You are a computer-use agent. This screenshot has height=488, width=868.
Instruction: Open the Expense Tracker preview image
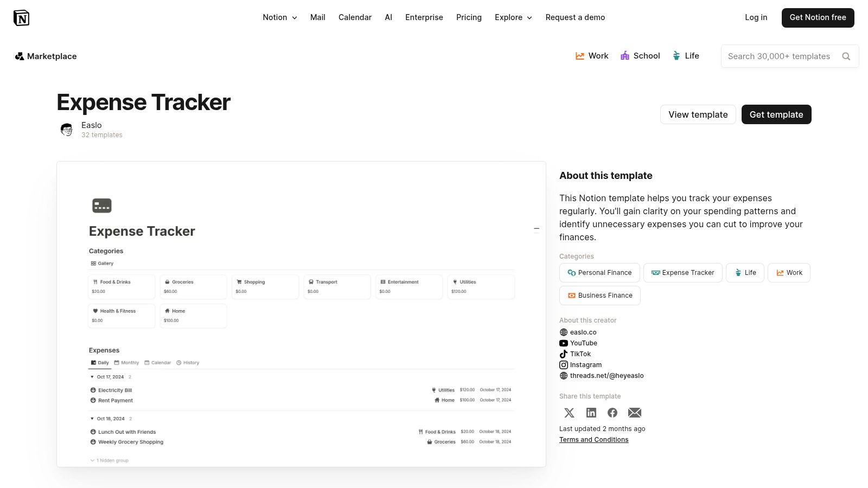tap(301, 314)
